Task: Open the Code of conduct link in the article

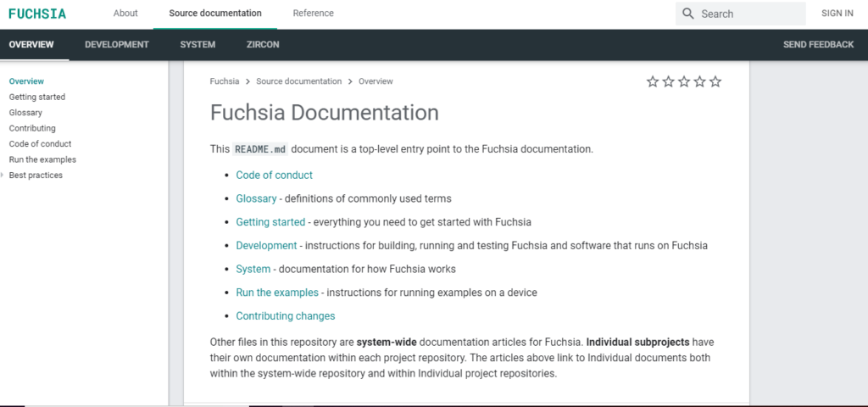Action: 274,176
